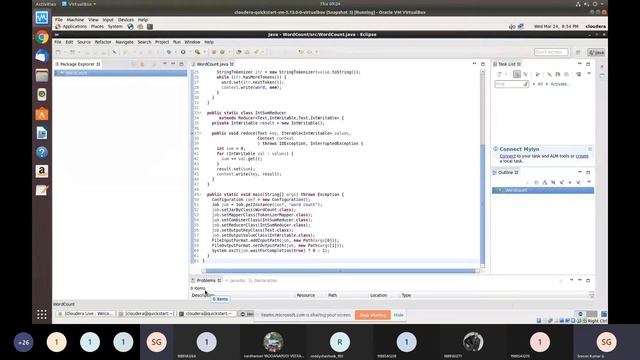Minimize the Package Explorer panel
The height and width of the screenshot is (360, 640).
click(173, 64)
